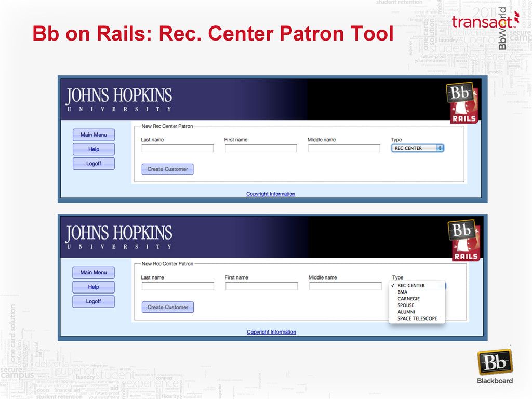
Task: Click First name field in upper form
Action: click(x=261, y=148)
